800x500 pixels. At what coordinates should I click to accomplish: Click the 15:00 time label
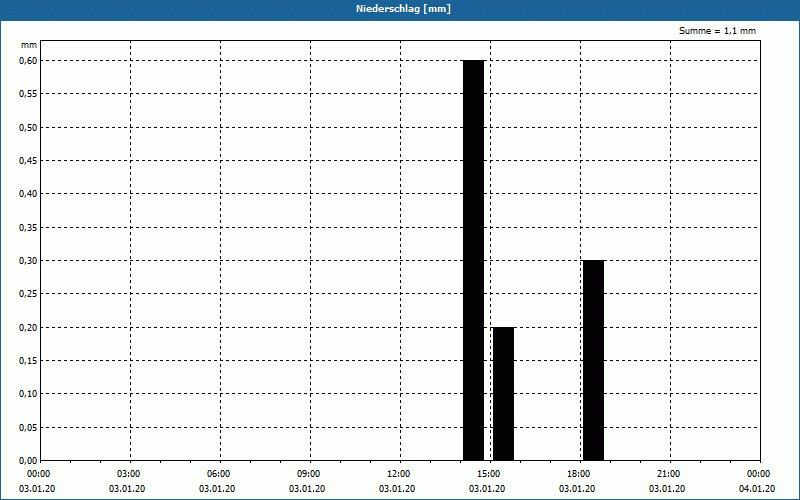pyautogui.click(x=490, y=474)
